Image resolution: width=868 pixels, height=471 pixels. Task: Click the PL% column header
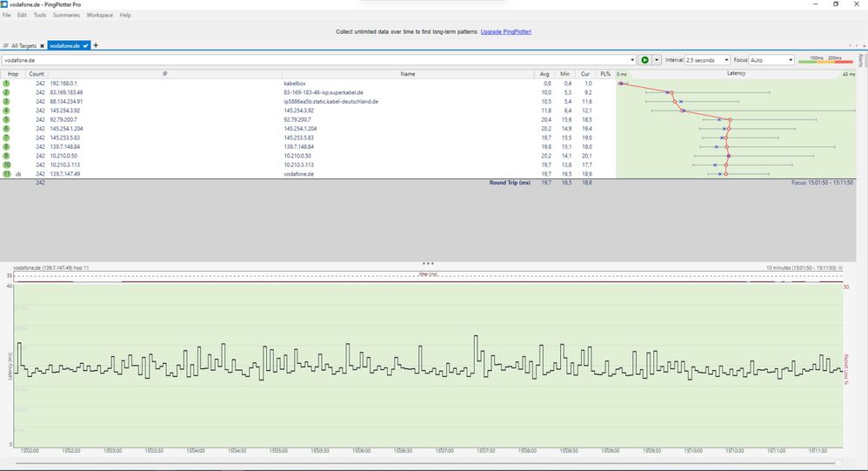[x=605, y=74]
